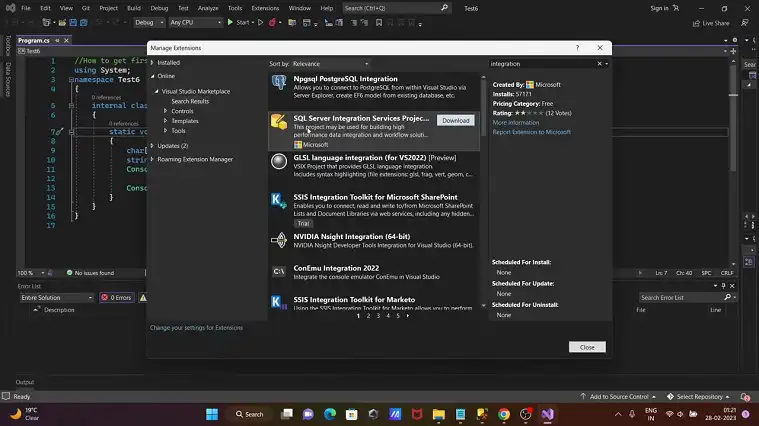Click the Visual Studio taskbar icon
Viewport: 759px width, 426px height.
[547, 414]
